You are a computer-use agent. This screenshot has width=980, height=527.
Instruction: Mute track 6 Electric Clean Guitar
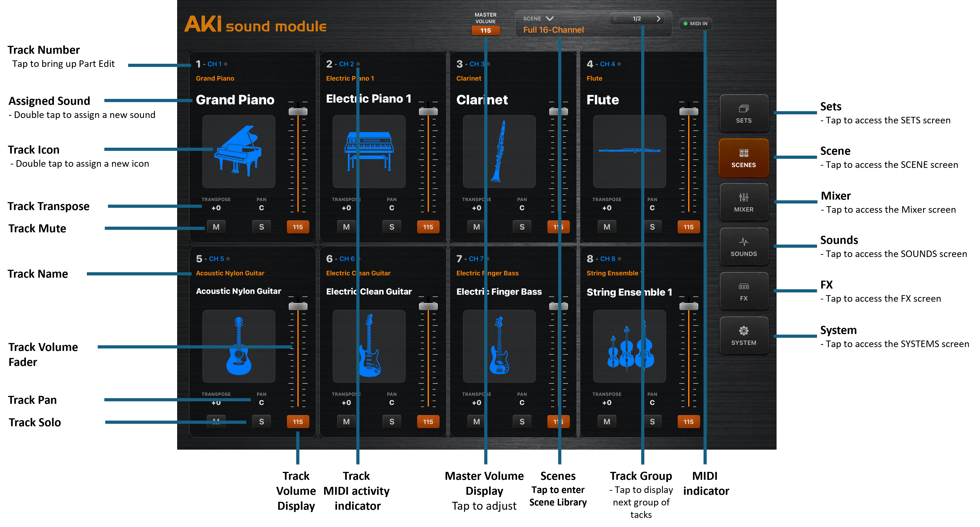[346, 422]
